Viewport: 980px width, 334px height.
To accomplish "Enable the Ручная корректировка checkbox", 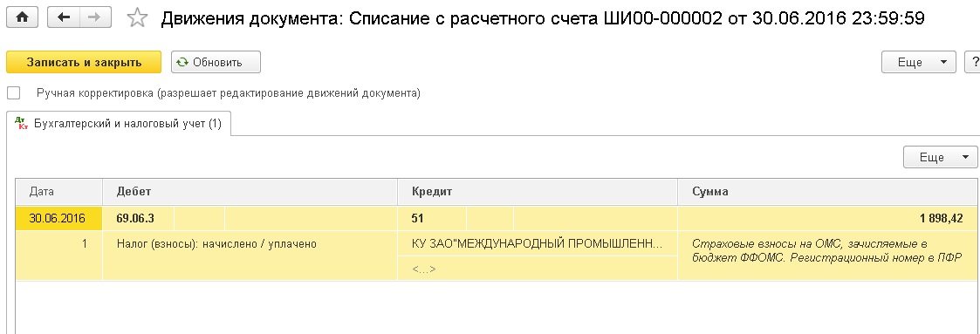I will [x=13, y=93].
